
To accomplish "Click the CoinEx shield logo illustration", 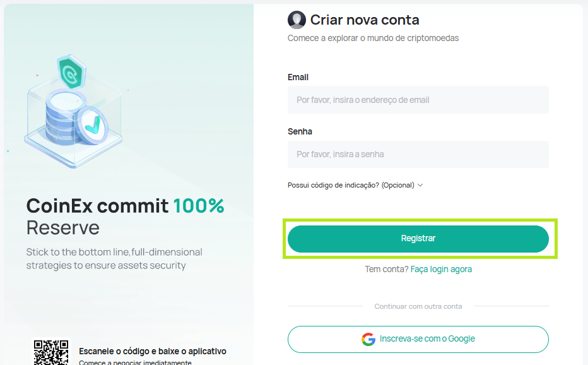I will tap(71, 73).
